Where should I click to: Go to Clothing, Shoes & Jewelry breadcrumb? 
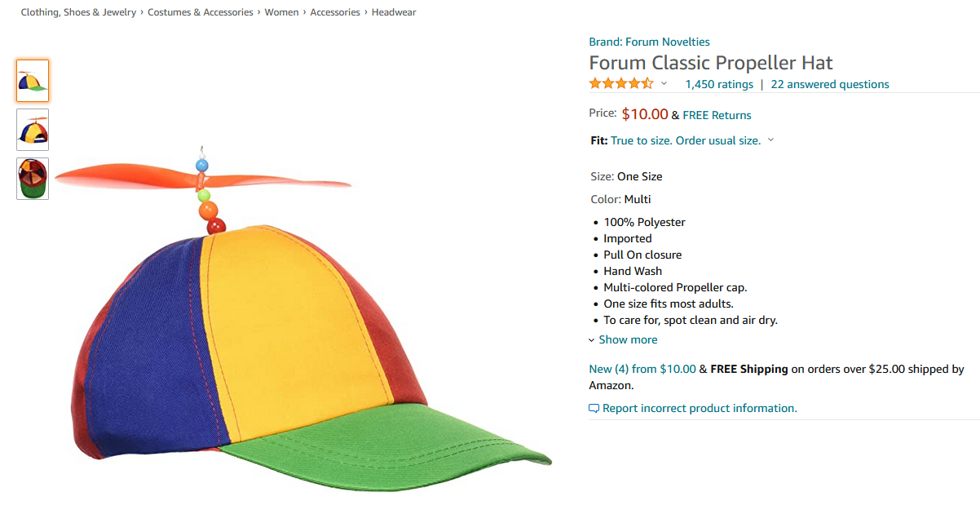[78, 12]
